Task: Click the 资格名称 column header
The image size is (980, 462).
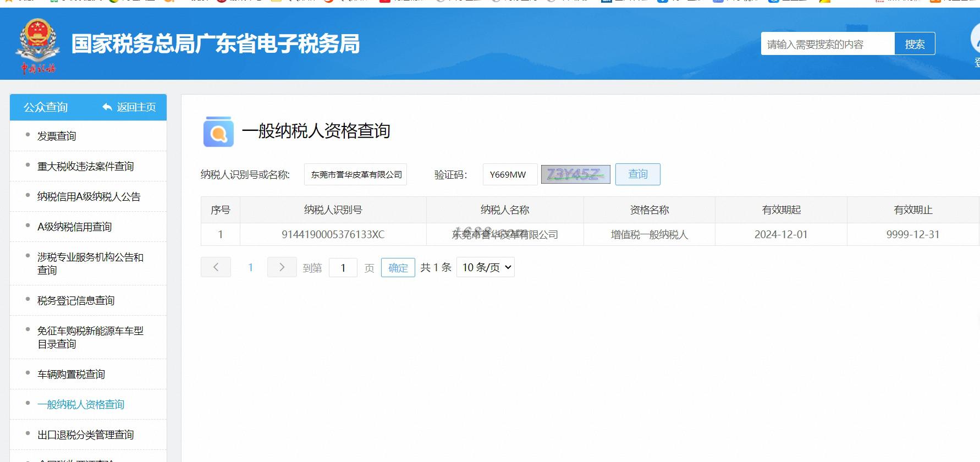Action: [x=649, y=210]
